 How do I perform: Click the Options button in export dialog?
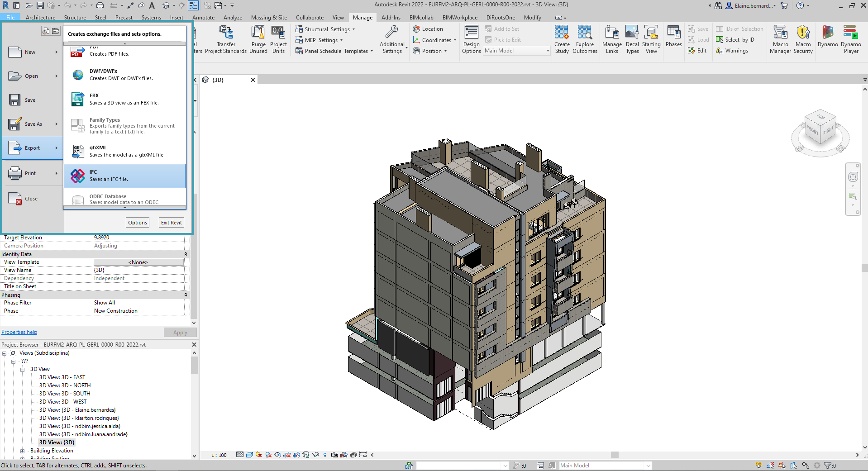point(137,222)
